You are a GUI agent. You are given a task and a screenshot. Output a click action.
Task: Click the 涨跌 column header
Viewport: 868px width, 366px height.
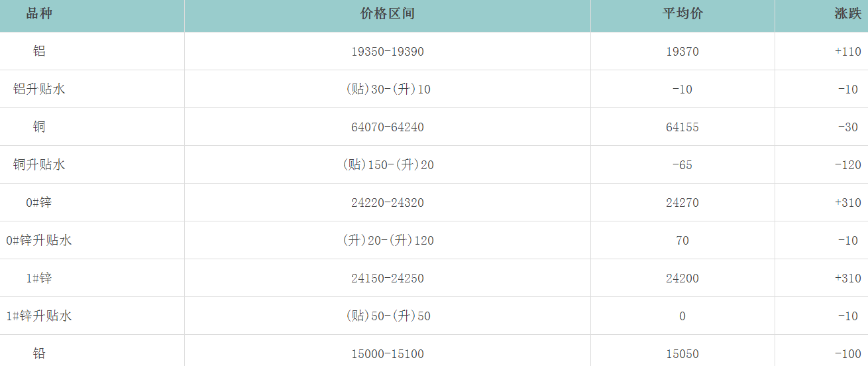[847, 14]
